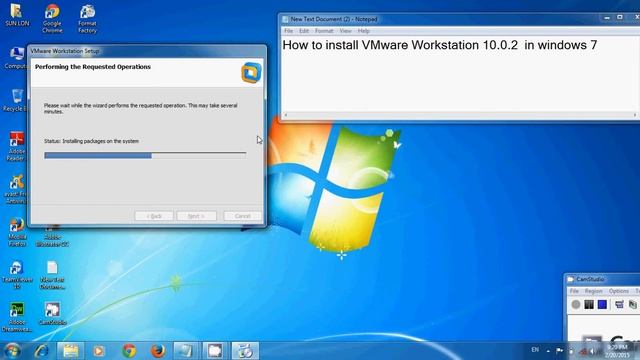Launch Format Factory desktop shortcut
Screen dimensions: 640x360
(87, 18)
